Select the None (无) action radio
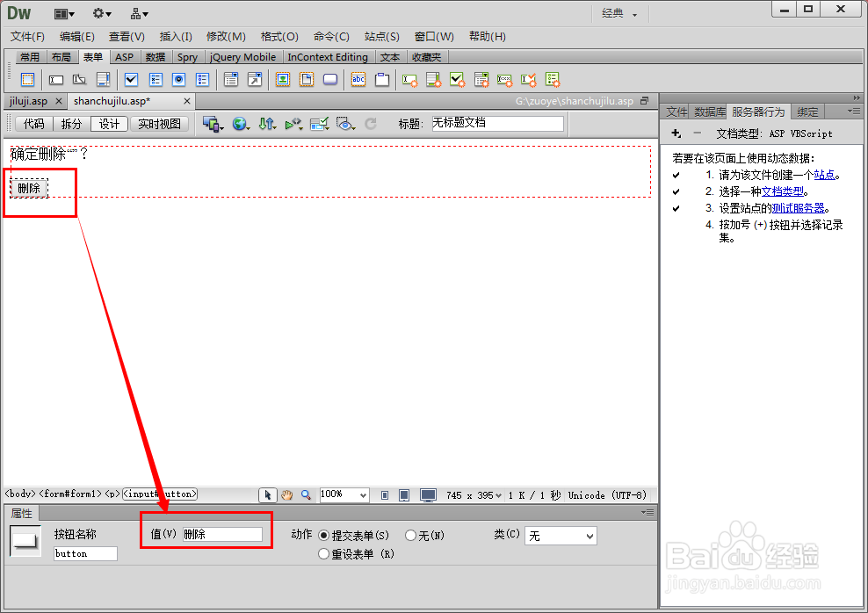Screen dimensions: 868x613 (x=411, y=536)
